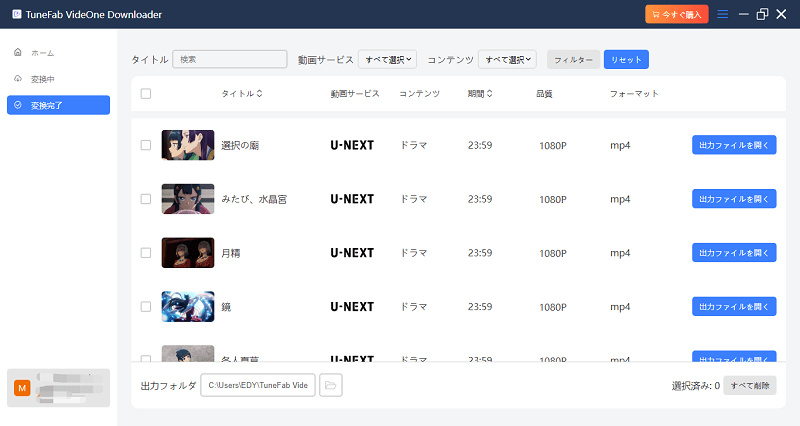Expand the 動画サービス すべて選択 dropdown
The width and height of the screenshot is (800, 426).
pos(388,60)
